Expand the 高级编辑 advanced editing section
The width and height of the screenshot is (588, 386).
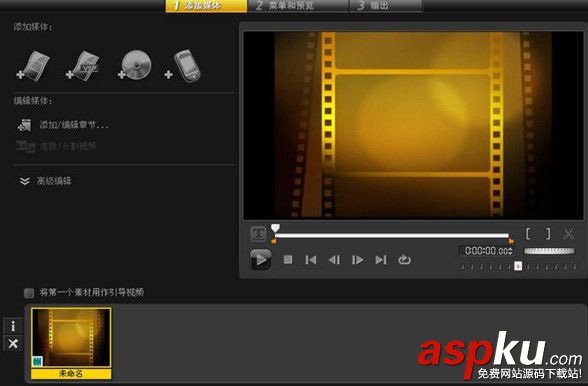pos(45,181)
